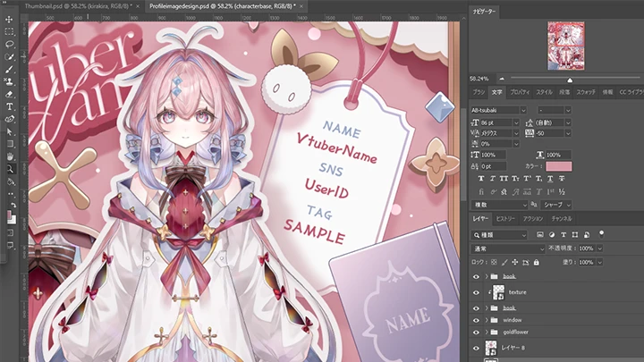Toggle Superscript text style
This screenshot has height=362, width=644.
click(x=527, y=179)
